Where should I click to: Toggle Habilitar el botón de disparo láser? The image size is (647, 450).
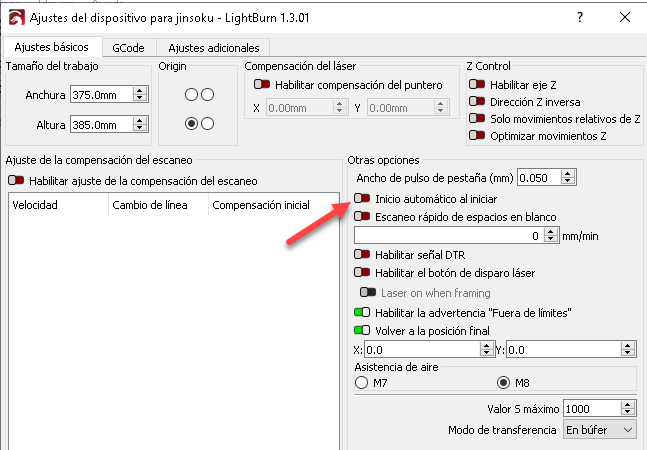(362, 272)
